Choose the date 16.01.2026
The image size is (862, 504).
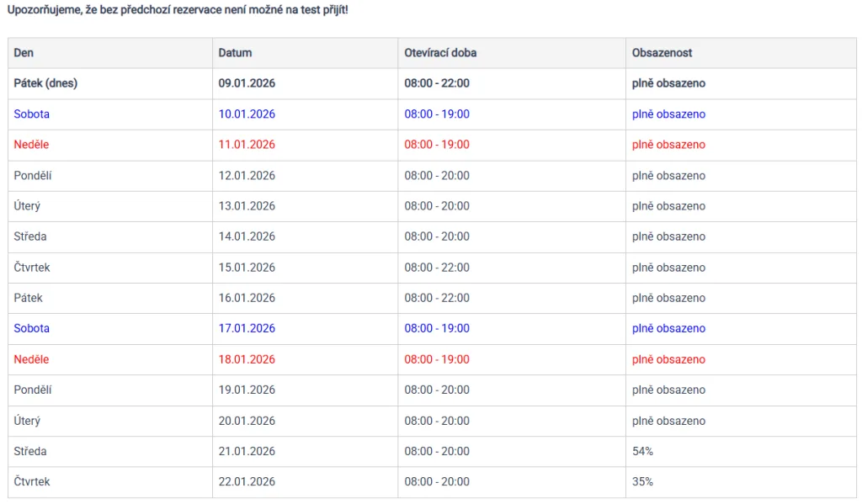(x=247, y=298)
